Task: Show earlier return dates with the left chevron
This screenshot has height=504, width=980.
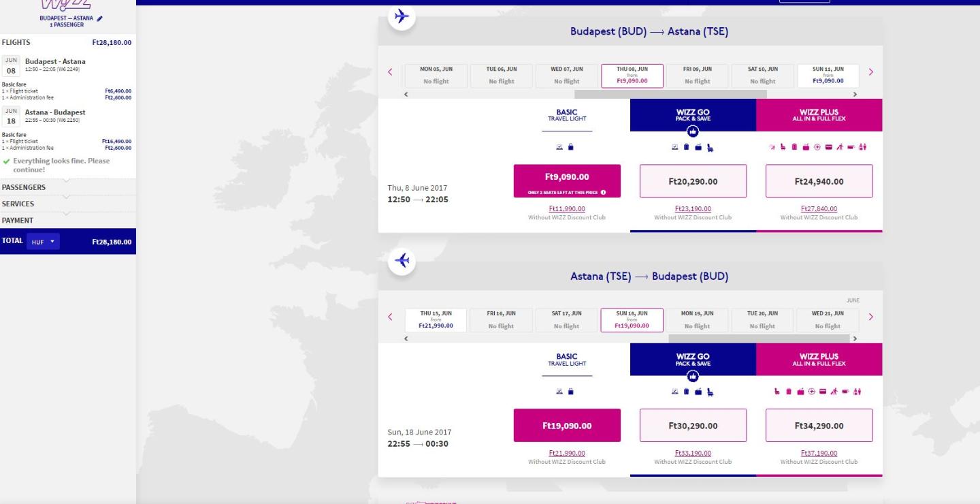Action: (x=391, y=317)
